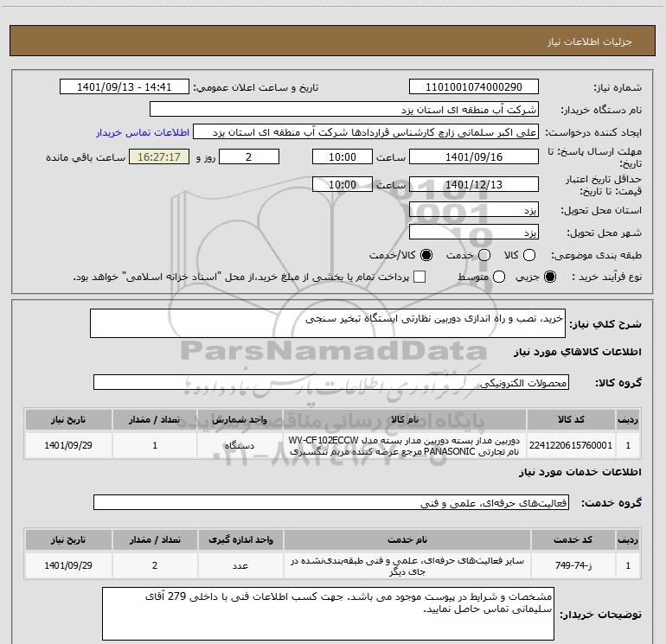Viewport: 666px width, 644px height.
Task: Click the response deadline date 1401/09/16
Action: pos(474,156)
